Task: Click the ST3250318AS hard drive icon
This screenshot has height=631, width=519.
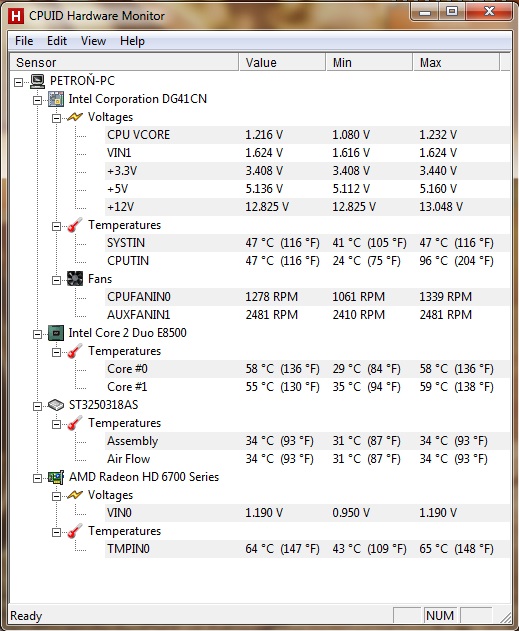Action: (x=56, y=405)
